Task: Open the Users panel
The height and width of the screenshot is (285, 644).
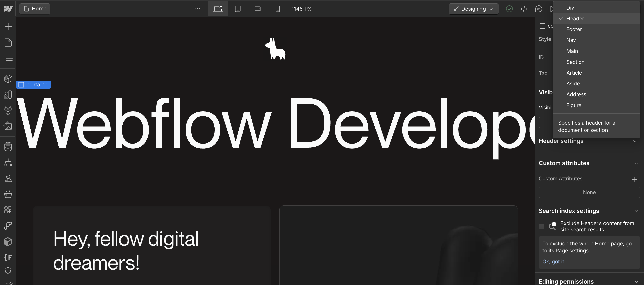Action: pos(8,178)
